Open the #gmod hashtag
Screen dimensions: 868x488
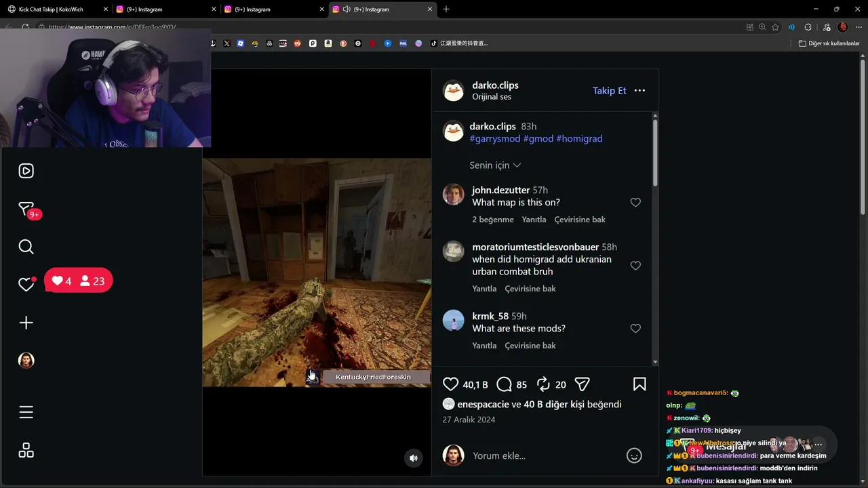[x=538, y=138]
